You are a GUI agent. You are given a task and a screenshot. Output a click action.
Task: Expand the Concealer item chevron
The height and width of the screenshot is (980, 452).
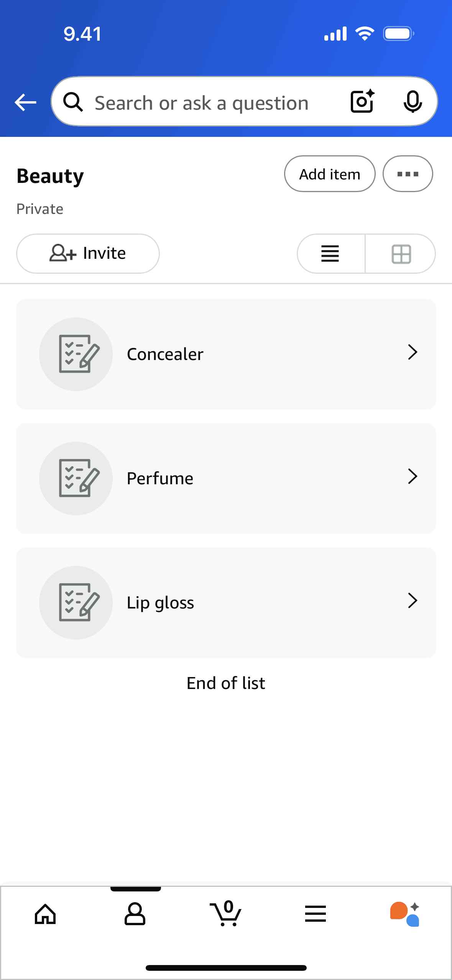tap(413, 352)
